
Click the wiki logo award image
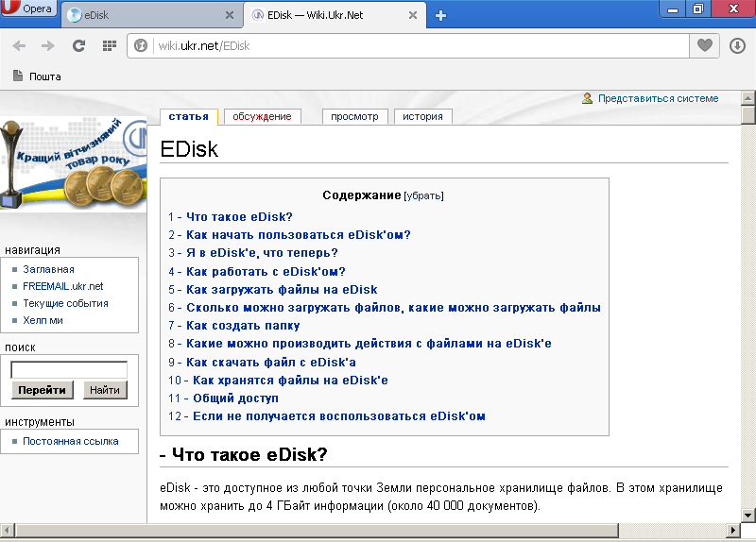click(x=74, y=163)
